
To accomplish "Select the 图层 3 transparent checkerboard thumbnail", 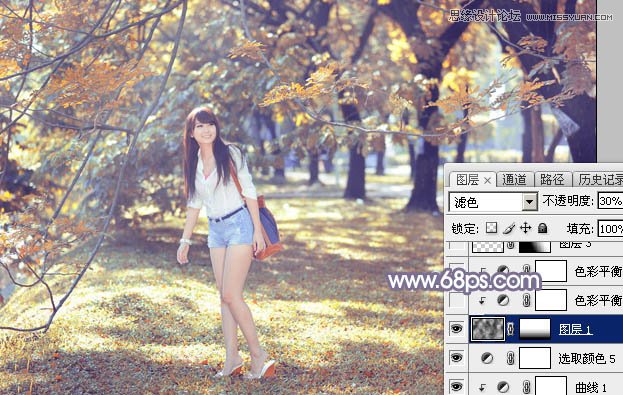I will click(x=488, y=247).
